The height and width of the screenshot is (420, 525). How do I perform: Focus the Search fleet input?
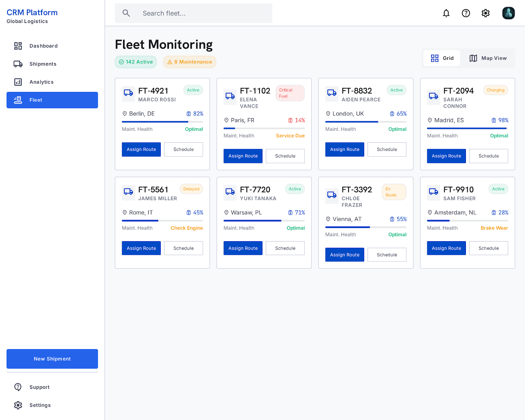pos(194,13)
